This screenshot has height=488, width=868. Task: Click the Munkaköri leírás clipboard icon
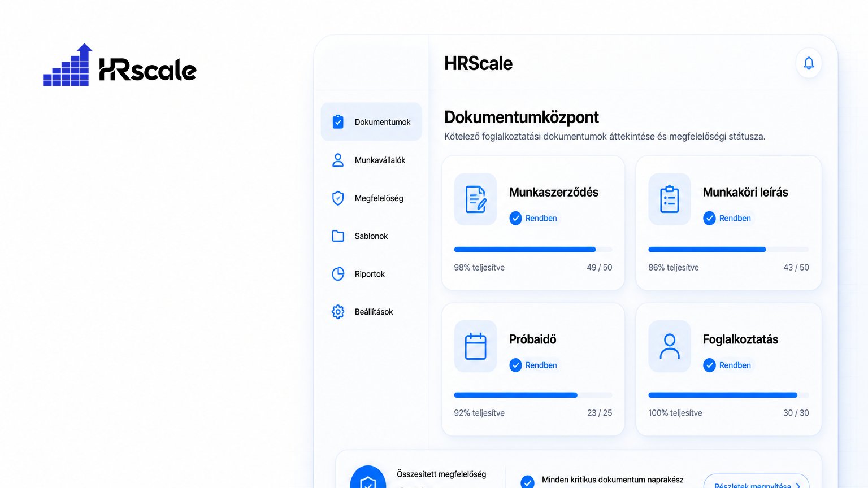(669, 199)
